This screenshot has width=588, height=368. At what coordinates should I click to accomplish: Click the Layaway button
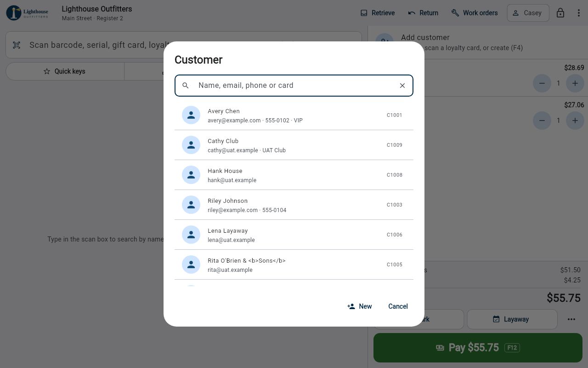(512, 319)
